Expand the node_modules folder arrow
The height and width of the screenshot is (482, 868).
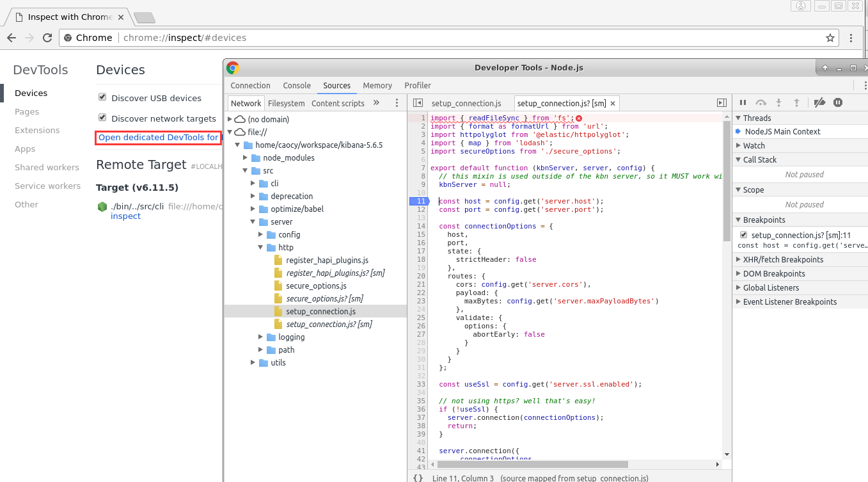tap(246, 157)
